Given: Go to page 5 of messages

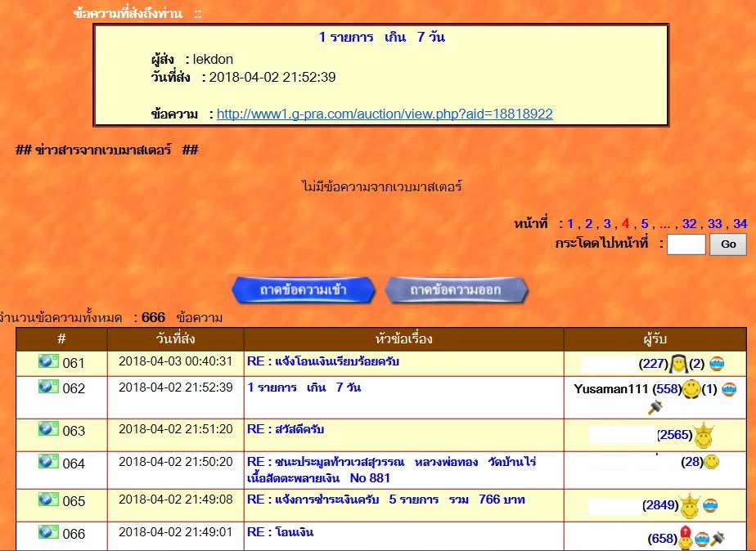Looking at the screenshot, I should click(645, 223).
